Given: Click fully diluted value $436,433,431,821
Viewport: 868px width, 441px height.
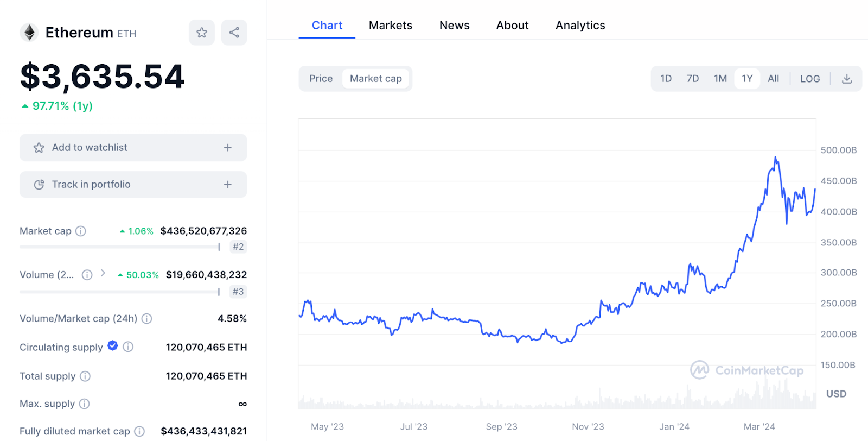Looking at the screenshot, I should tap(204, 431).
